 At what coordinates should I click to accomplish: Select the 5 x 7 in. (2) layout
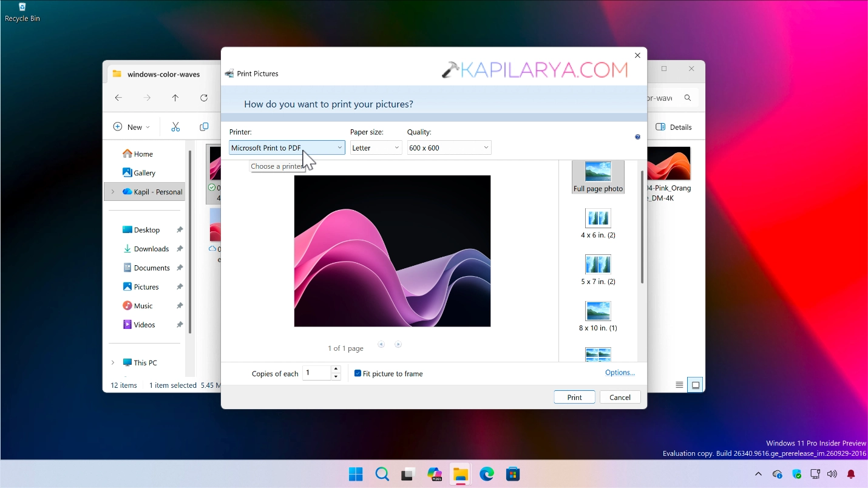(x=598, y=270)
